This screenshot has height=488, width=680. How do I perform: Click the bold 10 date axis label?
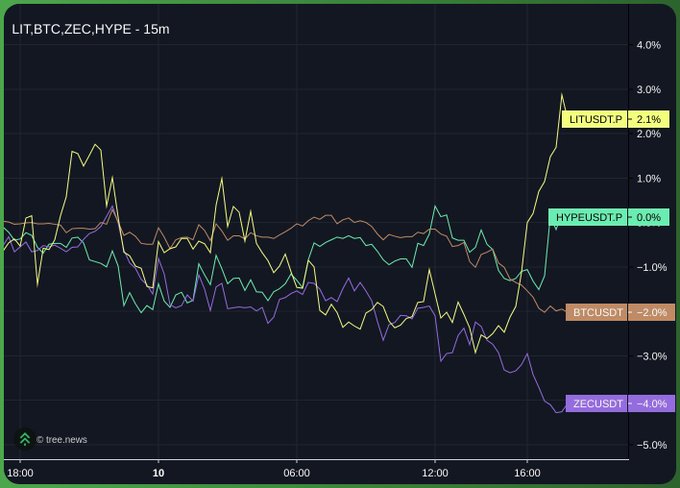(158, 473)
